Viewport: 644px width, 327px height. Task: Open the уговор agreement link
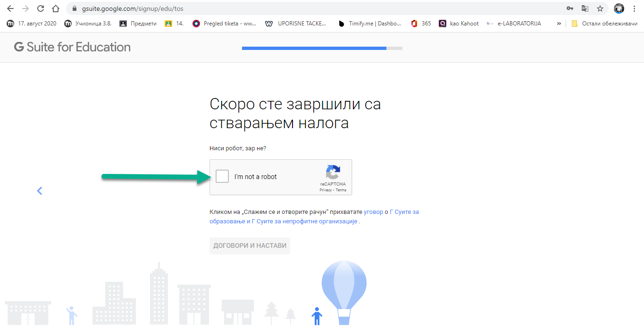click(373, 212)
